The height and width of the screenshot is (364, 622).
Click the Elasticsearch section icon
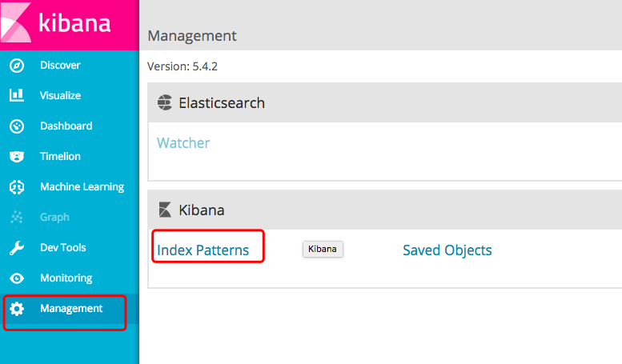point(165,102)
